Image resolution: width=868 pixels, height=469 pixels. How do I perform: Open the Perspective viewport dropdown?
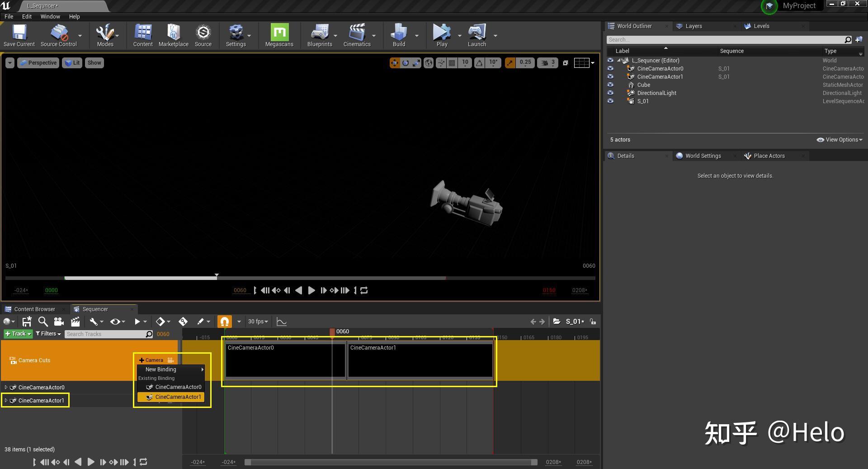point(38,63)
